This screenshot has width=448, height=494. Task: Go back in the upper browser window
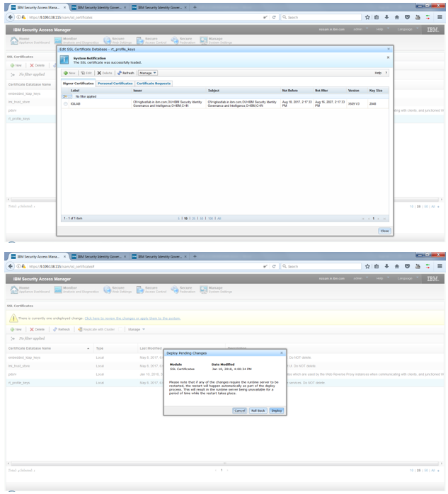11,17
